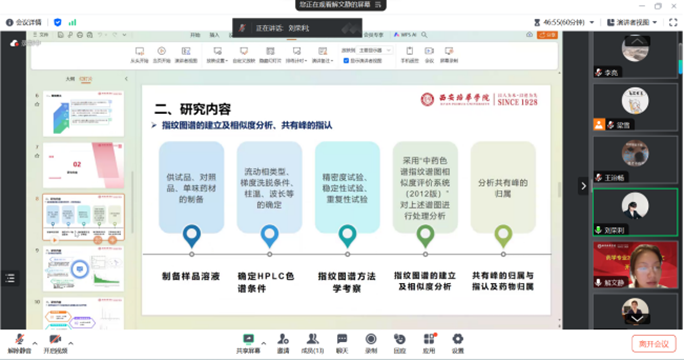Select participant tile 梁雪
Screen dimensions: 684x360
coord(635,107)
